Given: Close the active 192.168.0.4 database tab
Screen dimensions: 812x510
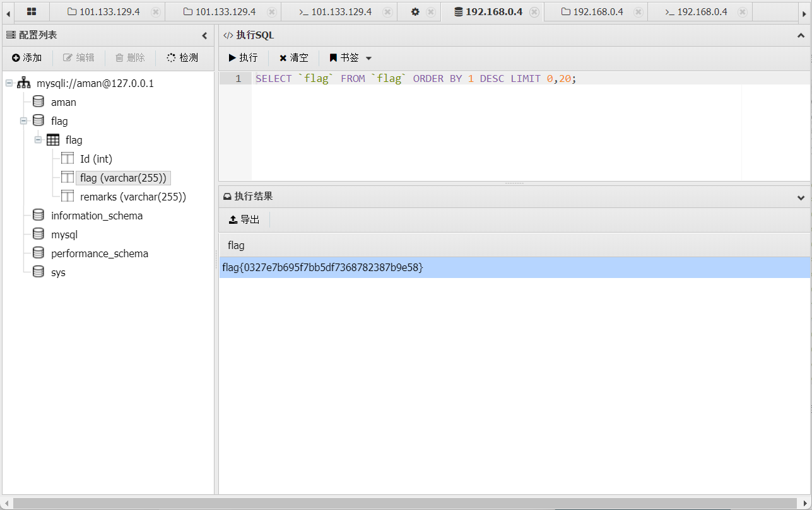Looking at the screenshot, I should tap(534, 12).
